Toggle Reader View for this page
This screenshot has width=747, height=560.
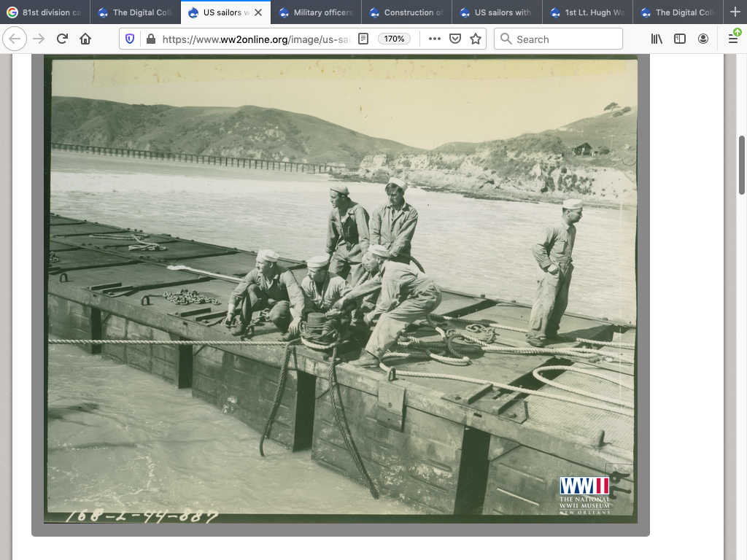point(363,39)
